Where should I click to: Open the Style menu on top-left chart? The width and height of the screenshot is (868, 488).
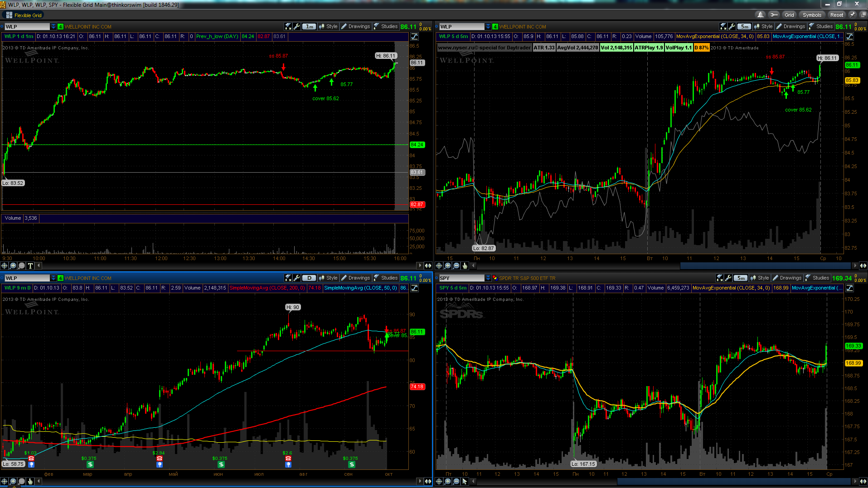(329, 27)
